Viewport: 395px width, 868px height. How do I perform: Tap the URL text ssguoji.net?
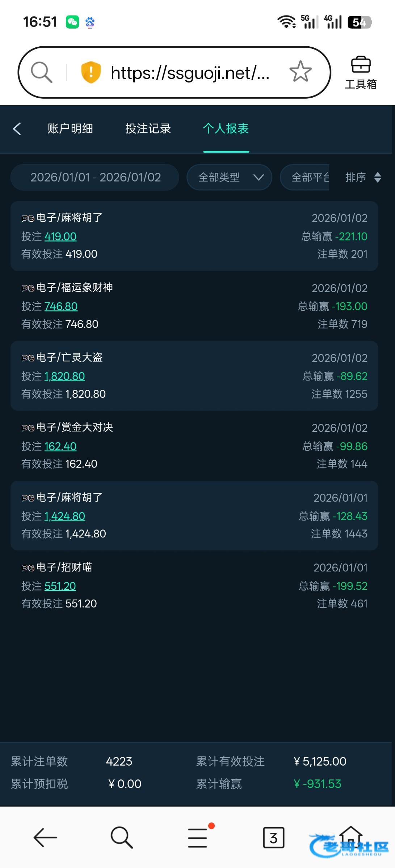(190, 73)
